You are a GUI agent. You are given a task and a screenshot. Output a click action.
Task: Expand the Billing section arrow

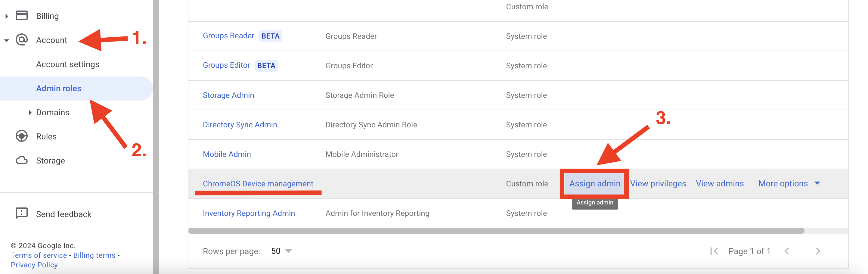pos(6,16)
